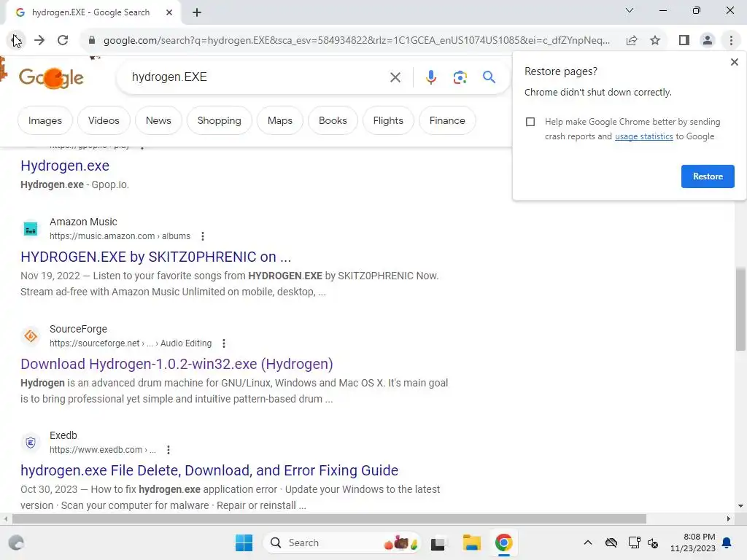Close the hydrogen.EXE Google Search tab
The width and height of the screenshot is (747, 560).
(169, 12)
